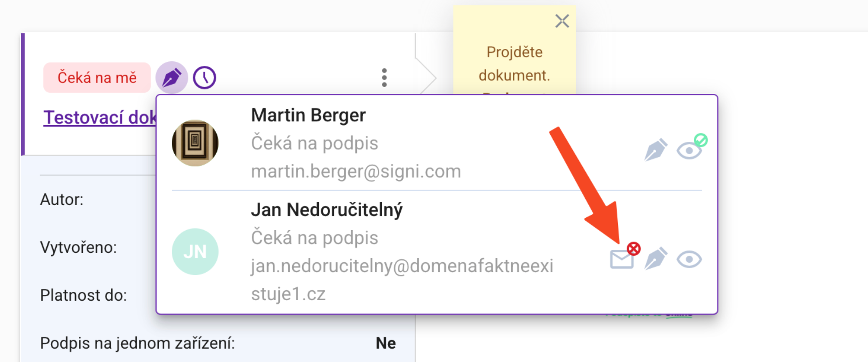Image resolution: width=868 pixels, height=362 pixels.
Task: Click Jan Nedoručitelný's eye view icon
Action: (x=689, y=259)
